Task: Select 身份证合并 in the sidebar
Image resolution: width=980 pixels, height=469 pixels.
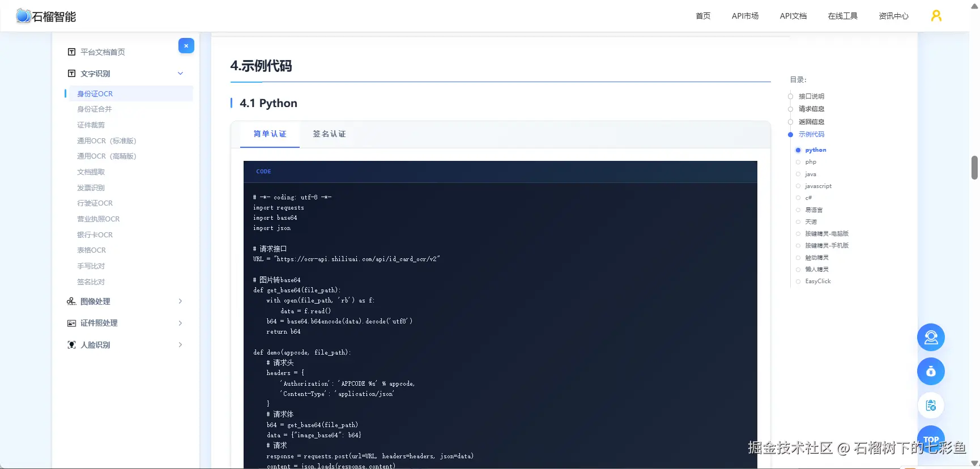Action: pos(95,109)
